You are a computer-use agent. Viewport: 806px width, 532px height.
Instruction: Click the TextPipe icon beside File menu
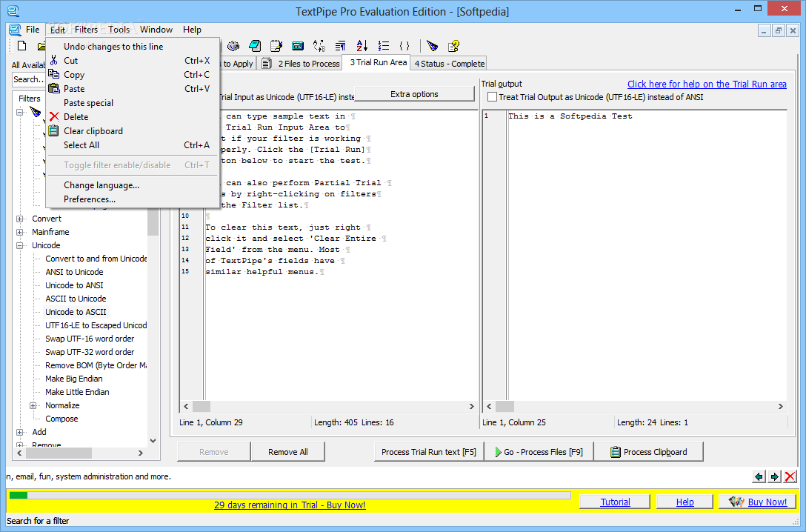tap(15, 30)
